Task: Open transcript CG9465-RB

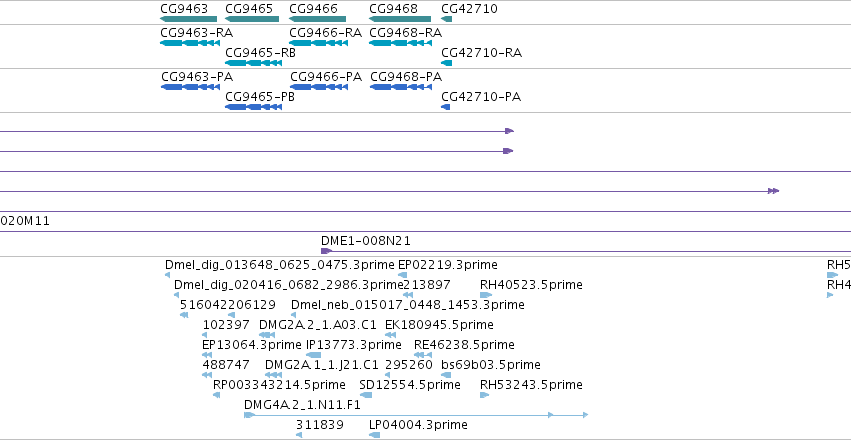Action: [253, 63]
